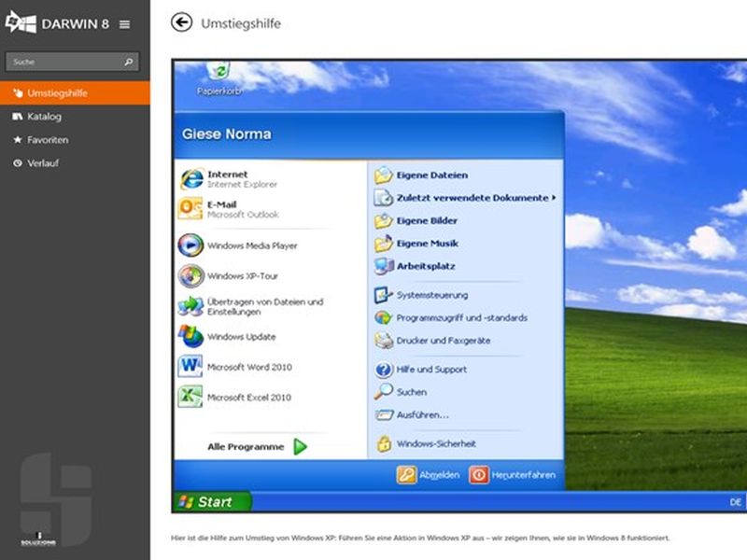Click the Abmelden button
Screen dimensions: 747x560
coord(428,475)
